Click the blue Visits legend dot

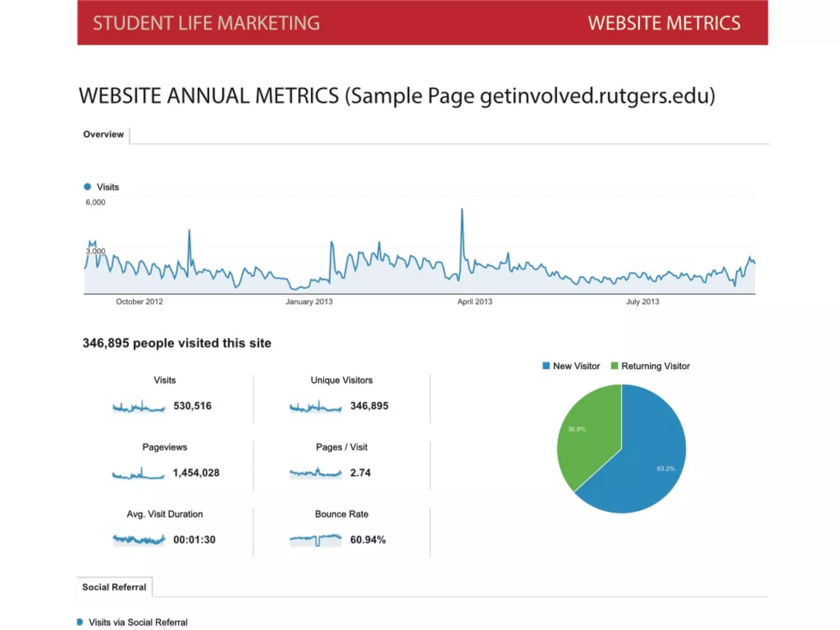(x=87, y=187)
